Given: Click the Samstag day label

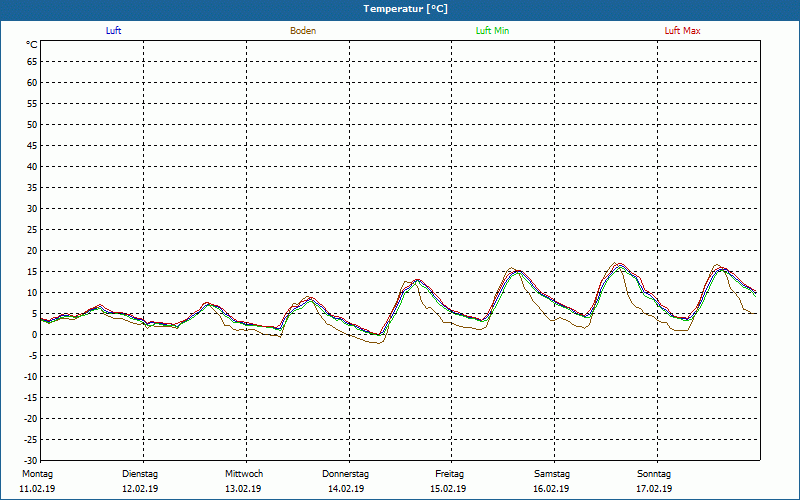Looking at the screenshot, I should 552,474.
